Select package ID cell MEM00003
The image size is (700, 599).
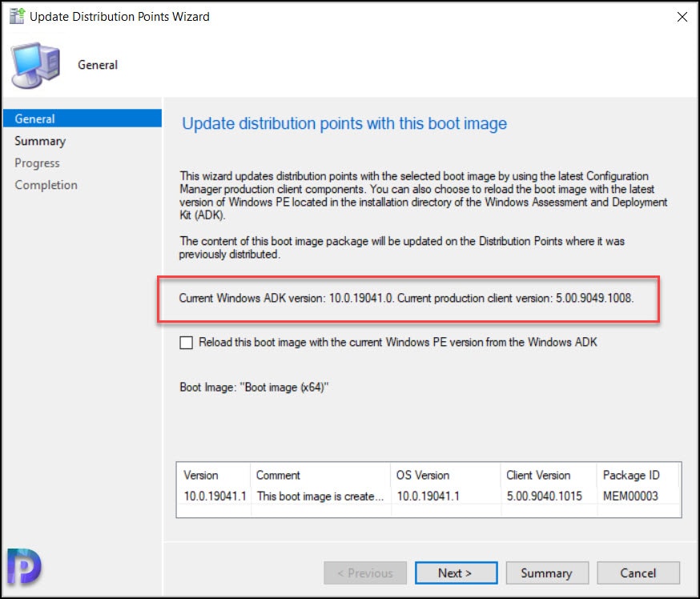[x=630, y=496]
